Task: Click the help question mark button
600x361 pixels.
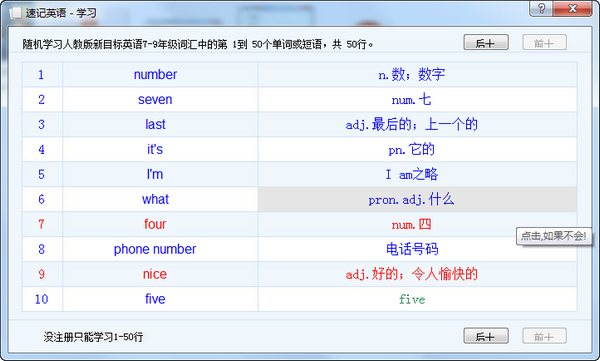Action: 541,8
